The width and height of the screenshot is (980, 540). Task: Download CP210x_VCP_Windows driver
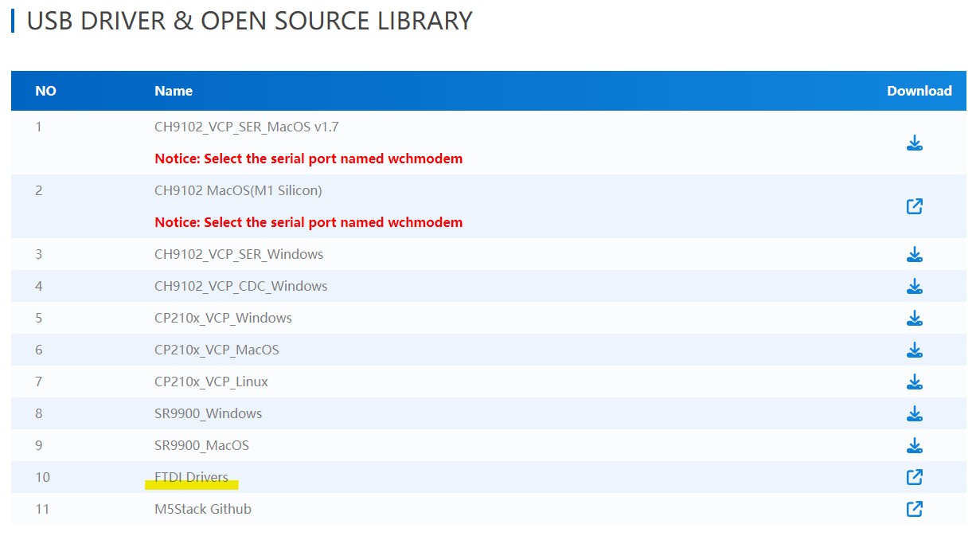(915, 319)
